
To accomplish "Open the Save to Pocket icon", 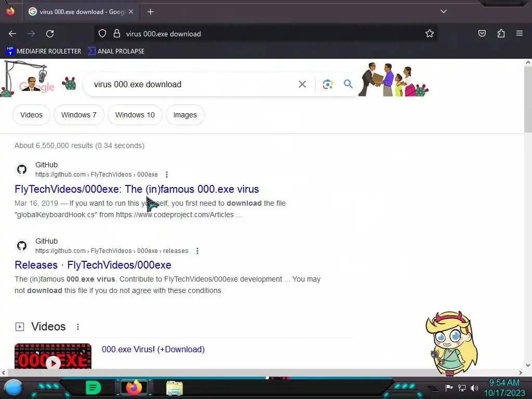I will [482, 33].
